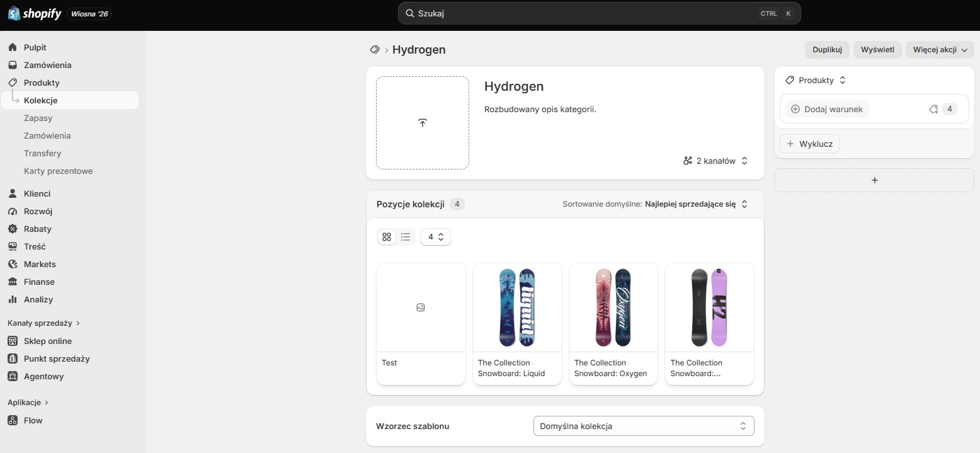980x453 pixels.
Task: Click the Sortowanie domyślne label
Action: [602, 204]
